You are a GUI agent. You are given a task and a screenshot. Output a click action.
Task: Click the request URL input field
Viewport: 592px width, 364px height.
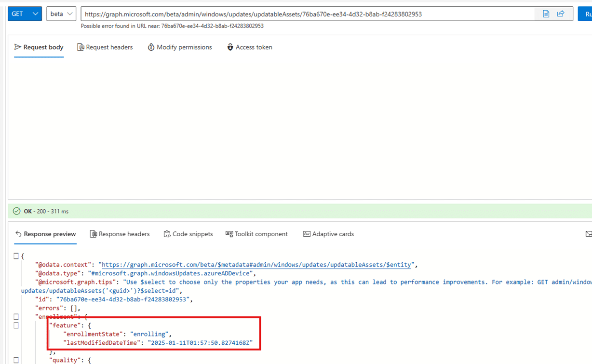click(x=308, y=14)
